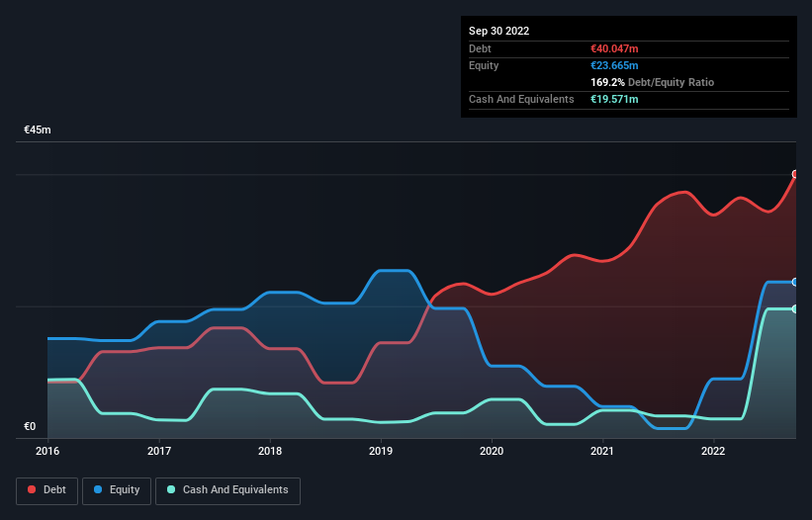This screenshot has height=520, width=812.
Task: Toggle the Equity legend button
Action: pos(117,490)
